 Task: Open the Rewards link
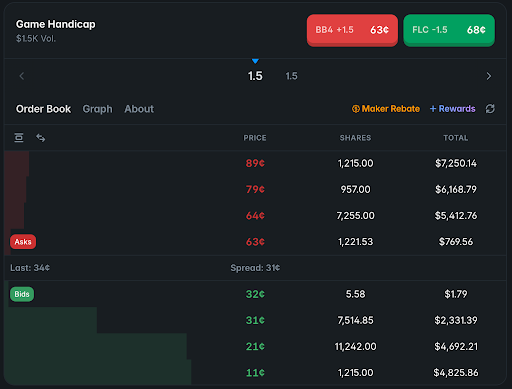click(x=452, y=109)
